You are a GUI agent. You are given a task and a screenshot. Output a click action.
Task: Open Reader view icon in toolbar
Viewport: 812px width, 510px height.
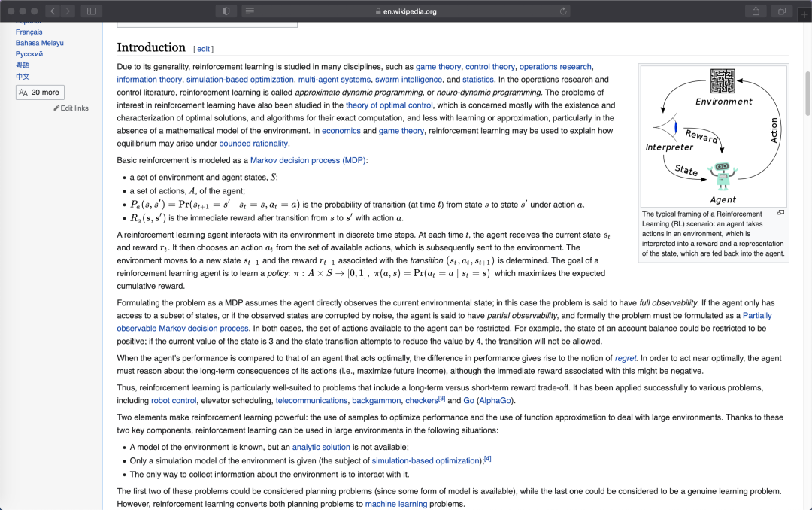[250, 11]
